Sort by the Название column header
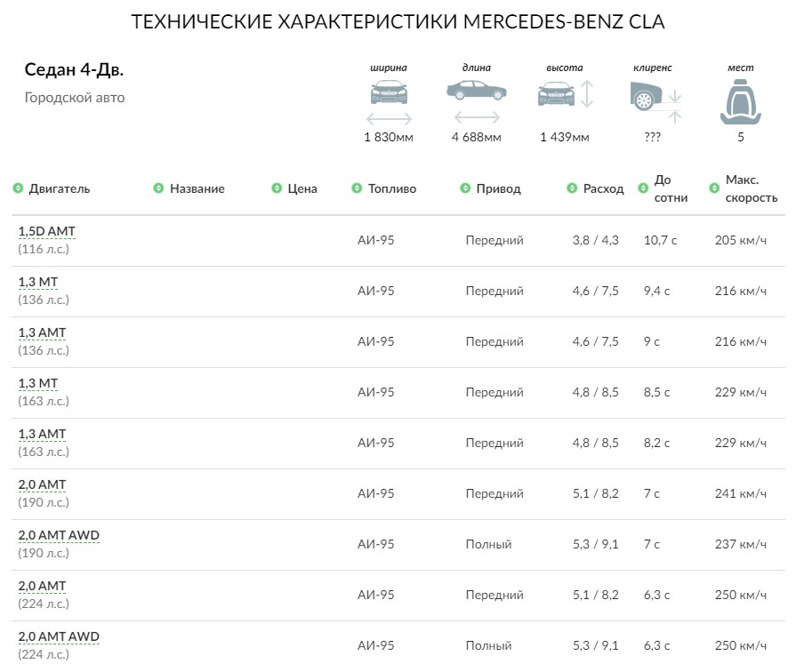 [197, 188]
